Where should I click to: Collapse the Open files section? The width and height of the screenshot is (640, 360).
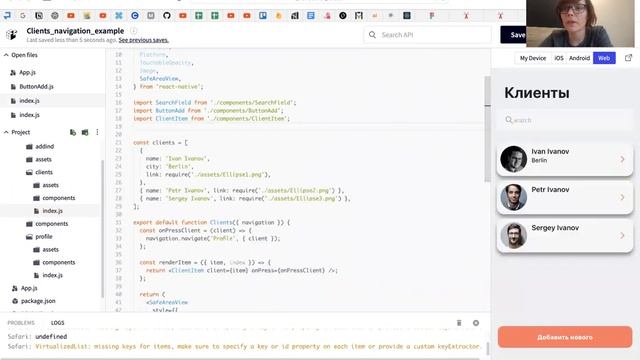[6, 55]
